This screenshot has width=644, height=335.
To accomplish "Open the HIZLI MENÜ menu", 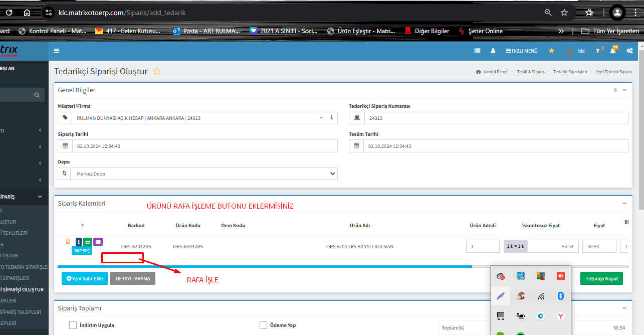I will (522, 51).
